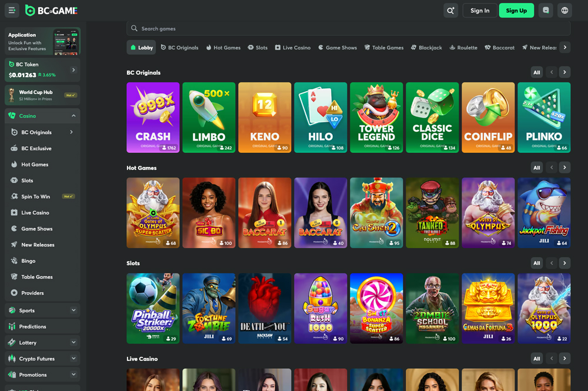Click the Sign In button
This screenshot has height=391, width=588.
(x=480, y=11)
